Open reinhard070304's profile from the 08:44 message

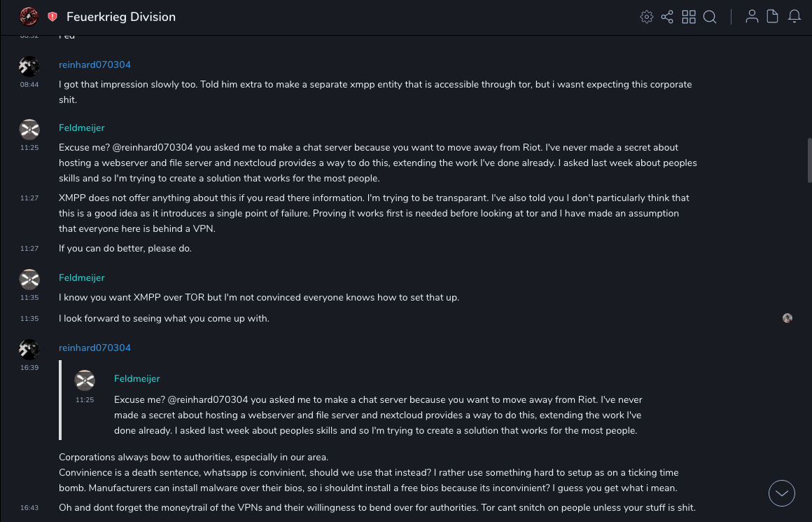tap(94, 65)
